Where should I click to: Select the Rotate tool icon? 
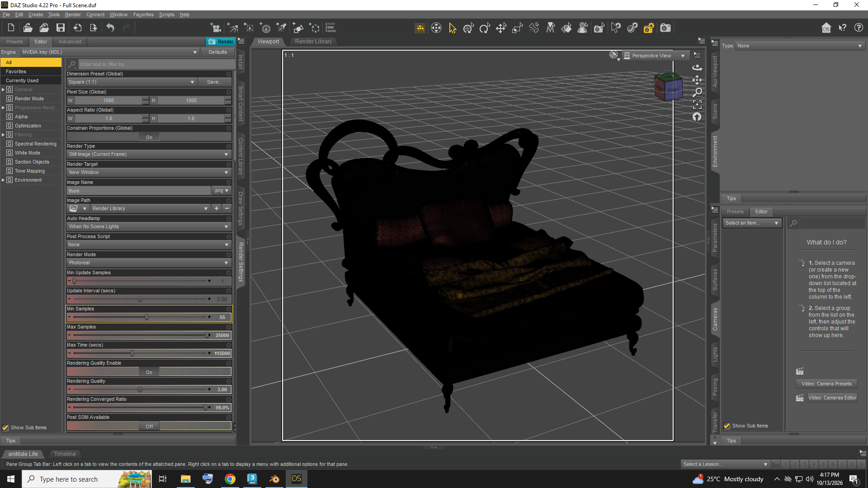485,28
